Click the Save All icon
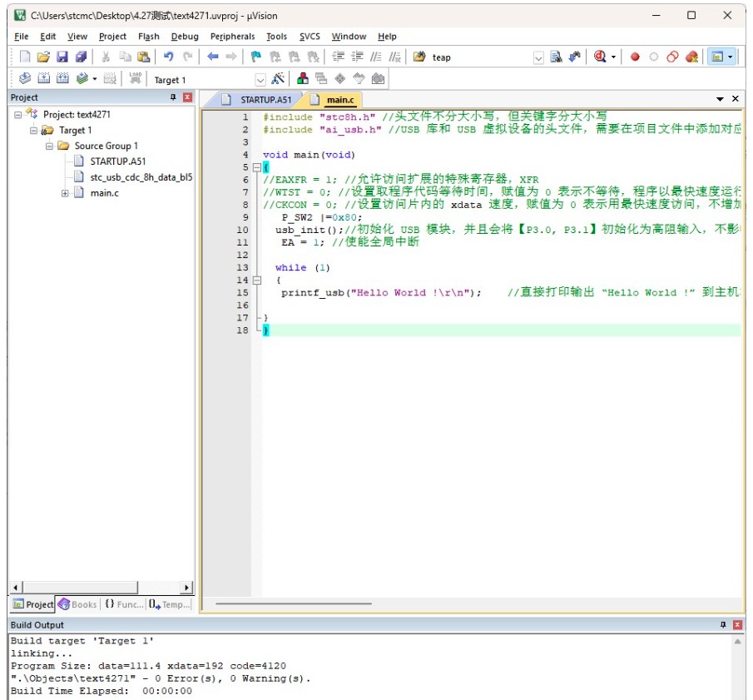Image resolution: width=753 pixels, height=700 pixels. [82, 57]
